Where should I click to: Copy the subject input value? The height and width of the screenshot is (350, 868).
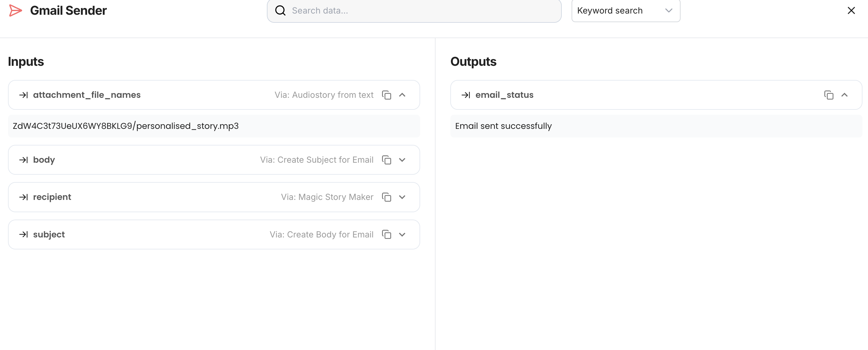click(387, 235)
